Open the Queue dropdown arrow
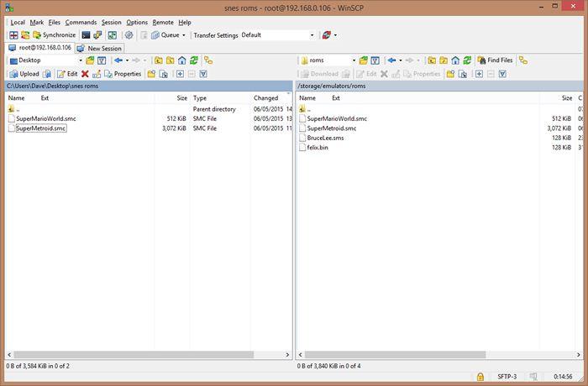Screen dimensions: 588x386 click(x=184, y=35)
